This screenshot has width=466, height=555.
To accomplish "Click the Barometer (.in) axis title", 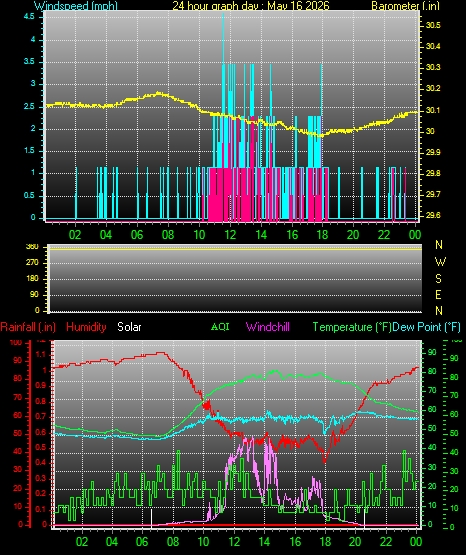I will pos(405,5).
